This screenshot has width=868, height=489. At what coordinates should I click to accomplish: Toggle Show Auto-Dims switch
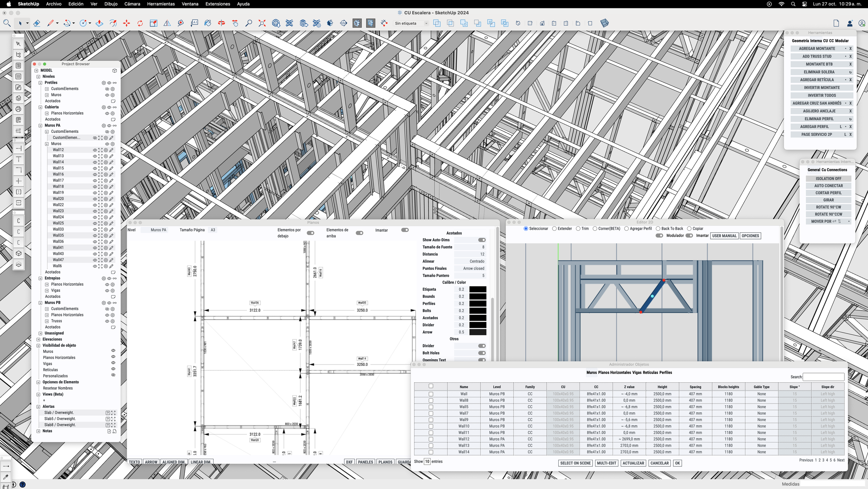(482, 240)
